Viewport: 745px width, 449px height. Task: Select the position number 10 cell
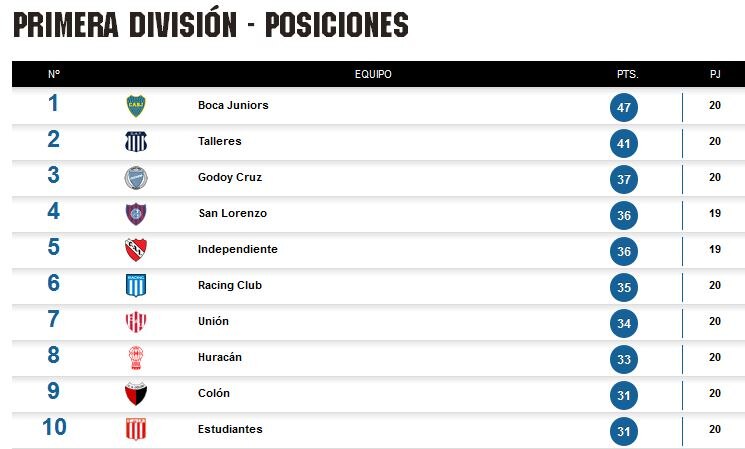pos(54,427)
